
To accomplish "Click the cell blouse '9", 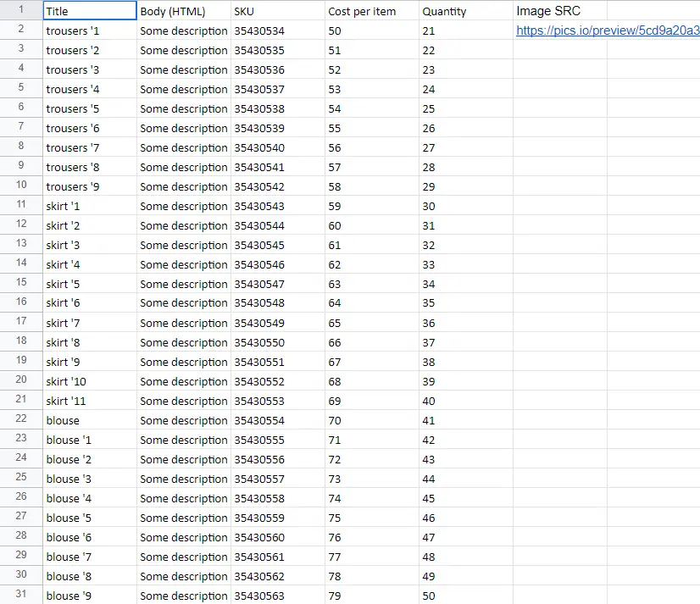I will (x=90, y=596).
